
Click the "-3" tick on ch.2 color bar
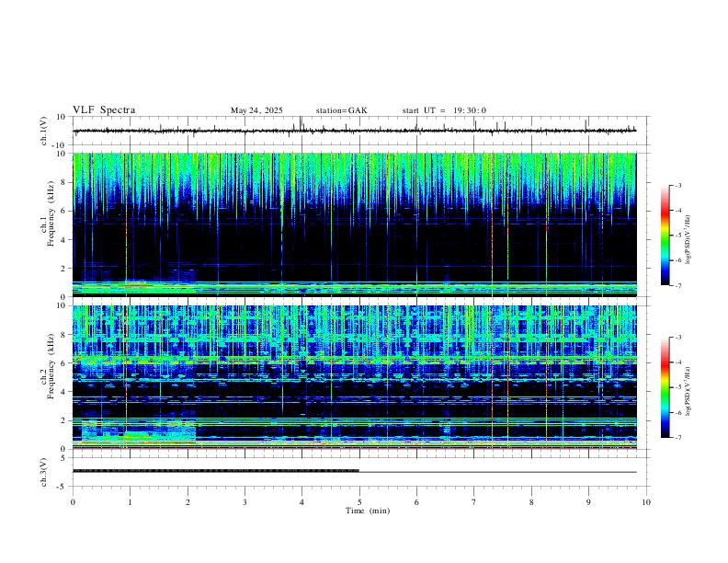click(678, 338)
